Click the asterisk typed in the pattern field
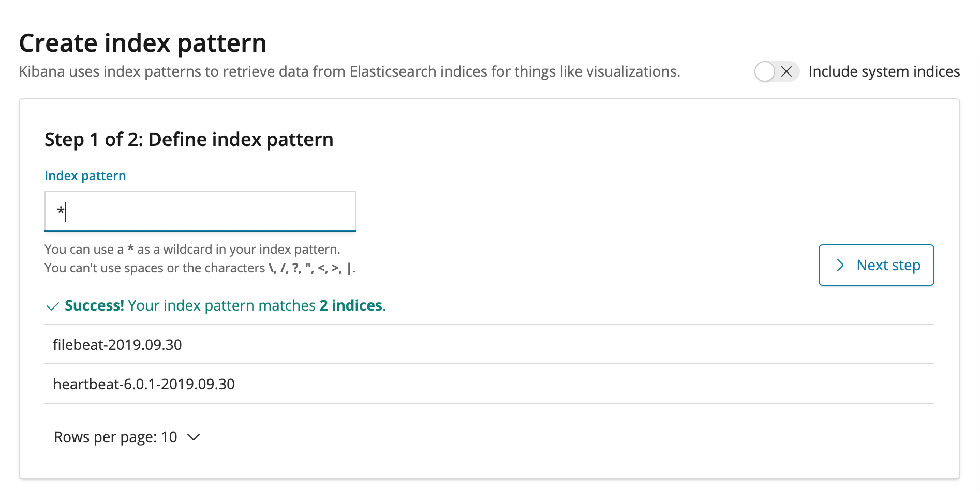 (x=61, y=211)
